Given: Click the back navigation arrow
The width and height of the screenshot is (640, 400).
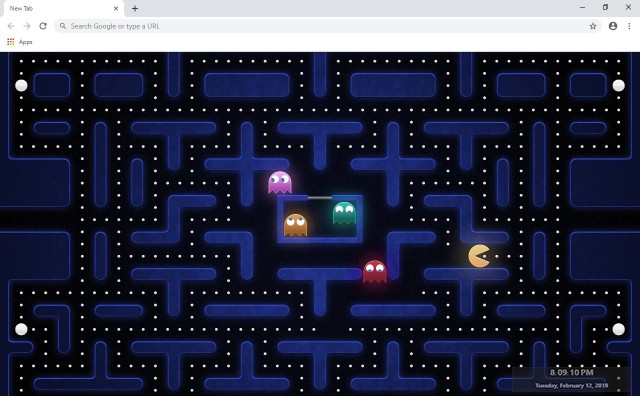Looking at the screenshot, I should [11, 26].
